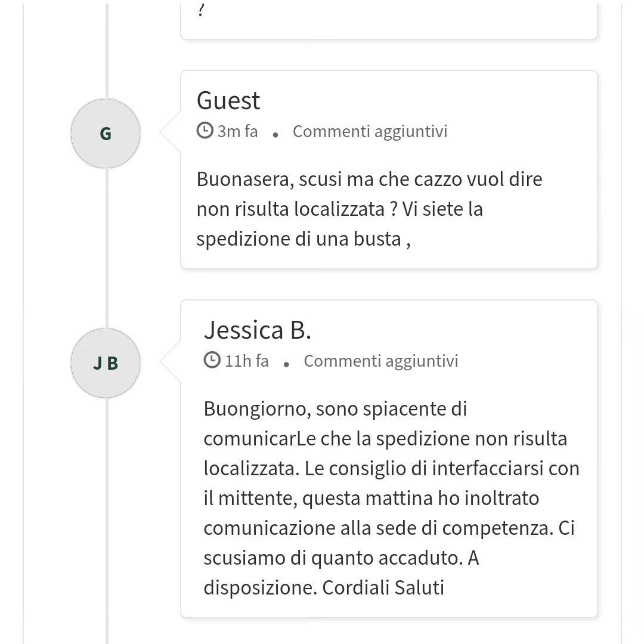Open the Jessica B. author name
This screenshot has width=644, height=644.
point(258,330)
